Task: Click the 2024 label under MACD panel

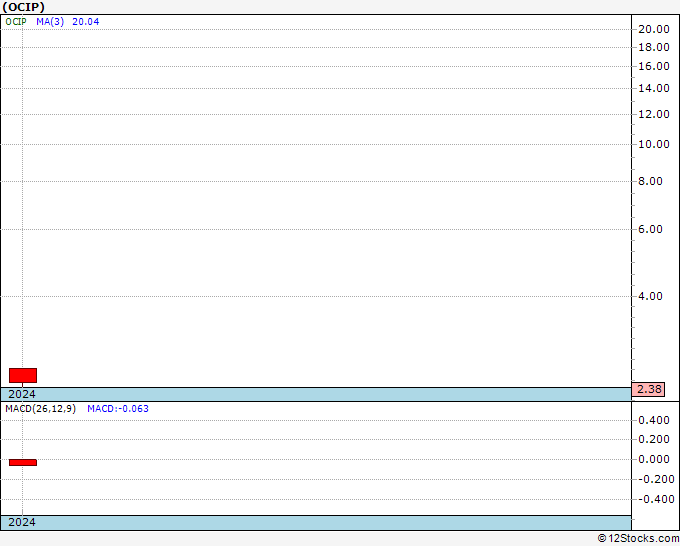Action: 22,522
